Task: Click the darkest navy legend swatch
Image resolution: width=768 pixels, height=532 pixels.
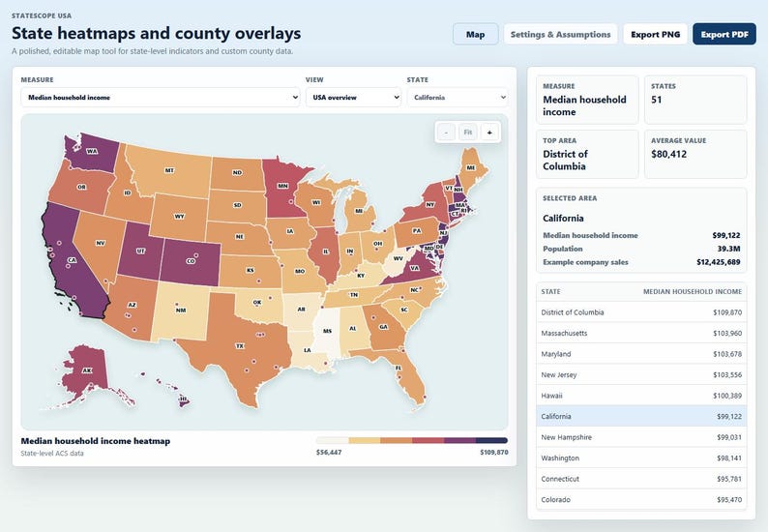Action: click(491, 440)
